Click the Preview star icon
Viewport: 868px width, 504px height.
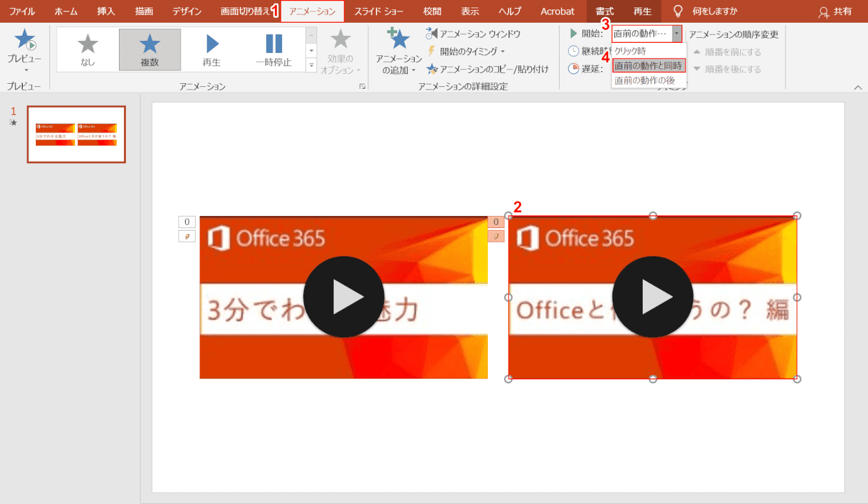[25, 40]
